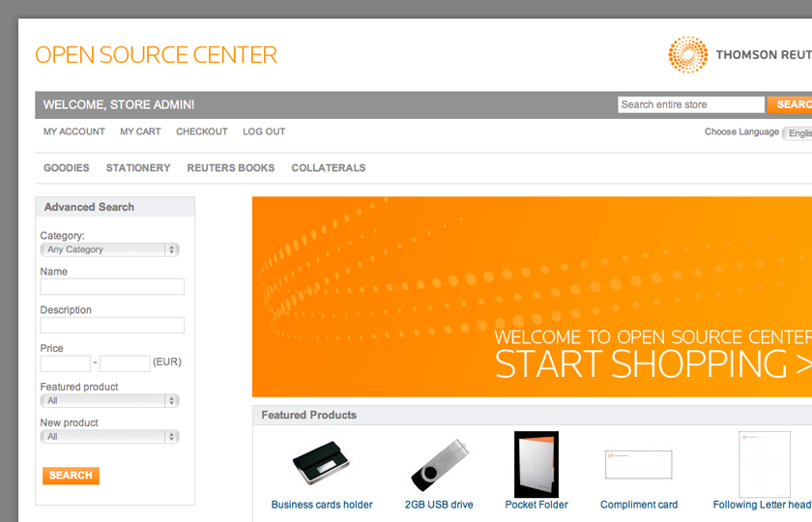Screen dimensions: 812x522
Task: Click the Advanced Search panel heading
Action: [x=89, y=207]
